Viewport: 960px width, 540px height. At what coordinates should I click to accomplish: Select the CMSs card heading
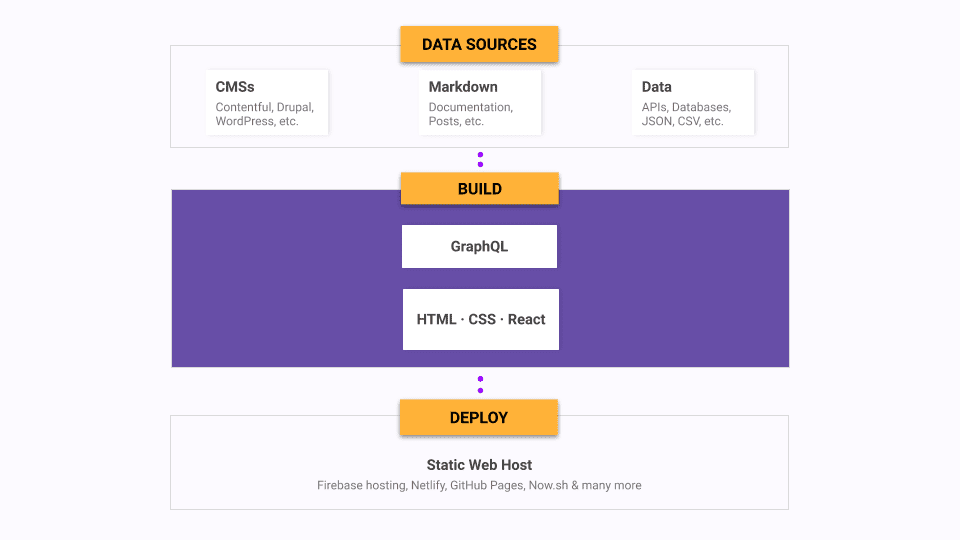[x=235, y=87]
